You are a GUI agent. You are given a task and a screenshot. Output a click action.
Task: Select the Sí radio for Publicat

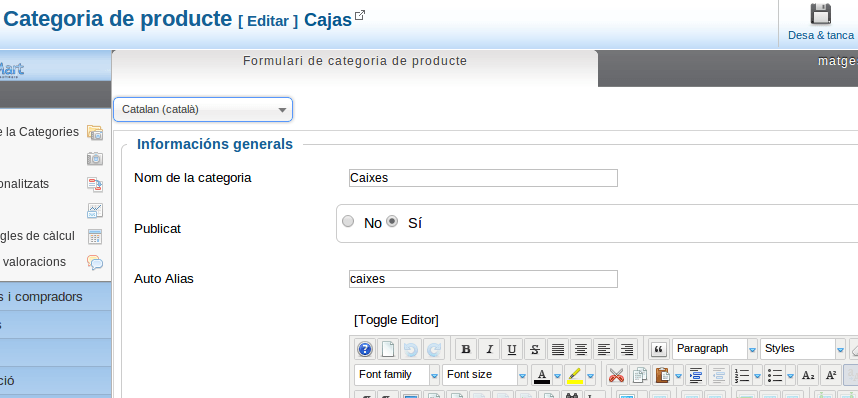(392, 222)
